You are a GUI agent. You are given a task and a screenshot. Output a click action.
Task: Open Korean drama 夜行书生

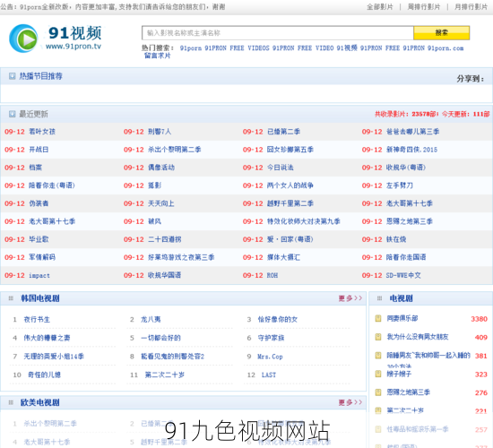coord(37,319)
